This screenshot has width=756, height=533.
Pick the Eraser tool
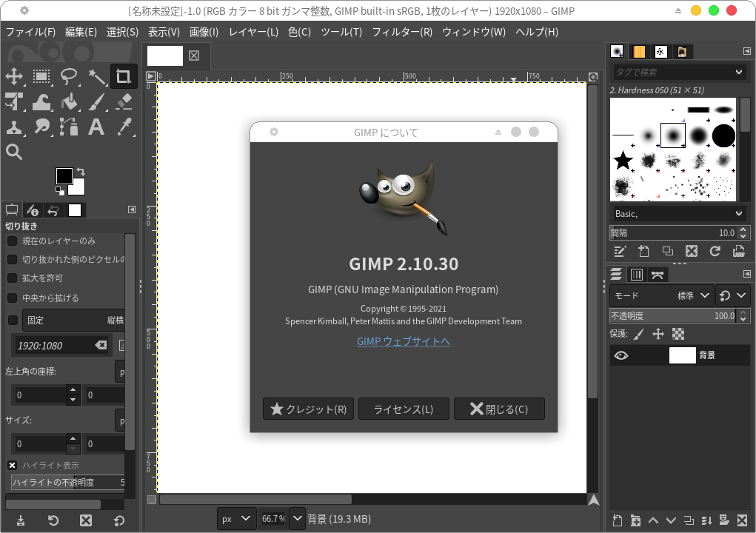coord(124,101)
